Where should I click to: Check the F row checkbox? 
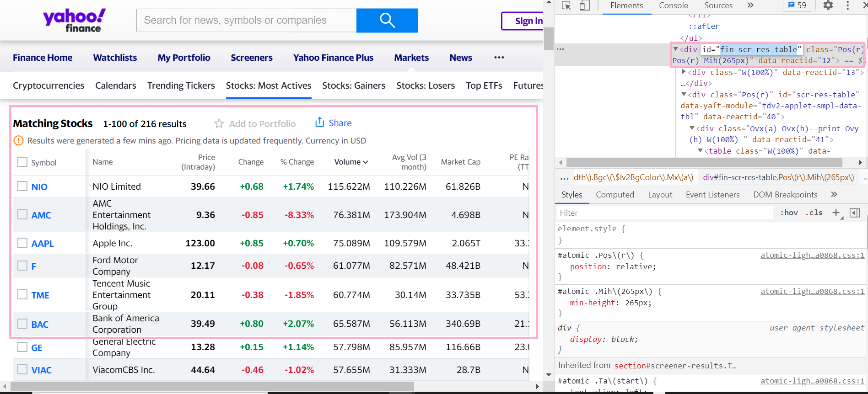pyautogui.click(x=22, y=266)
